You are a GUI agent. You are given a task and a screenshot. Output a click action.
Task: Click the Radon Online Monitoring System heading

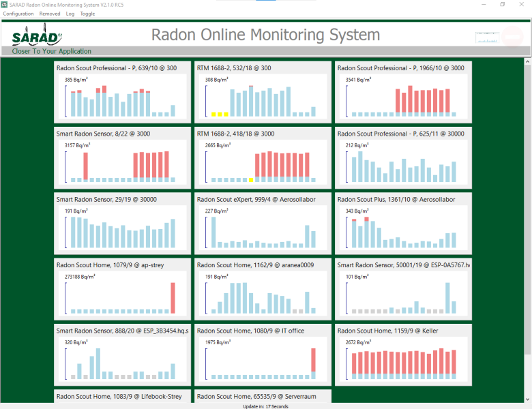coord(265,35)
